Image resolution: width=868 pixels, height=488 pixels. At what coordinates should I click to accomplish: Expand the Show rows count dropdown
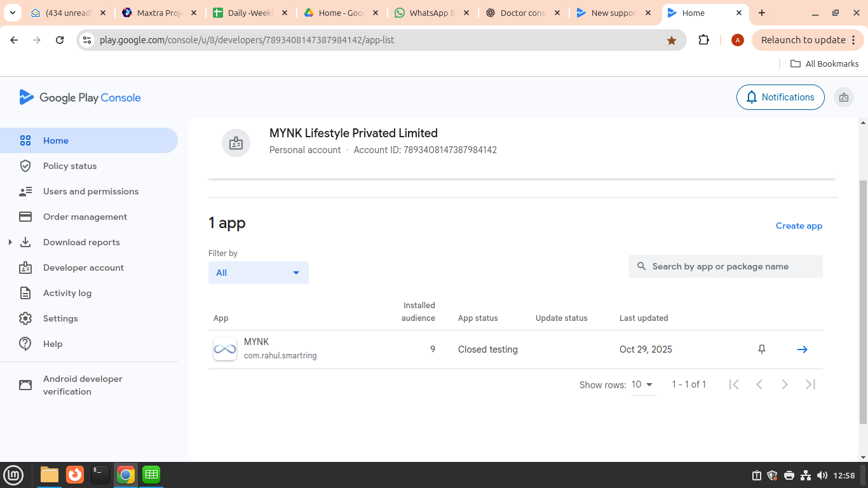(643, 384)
